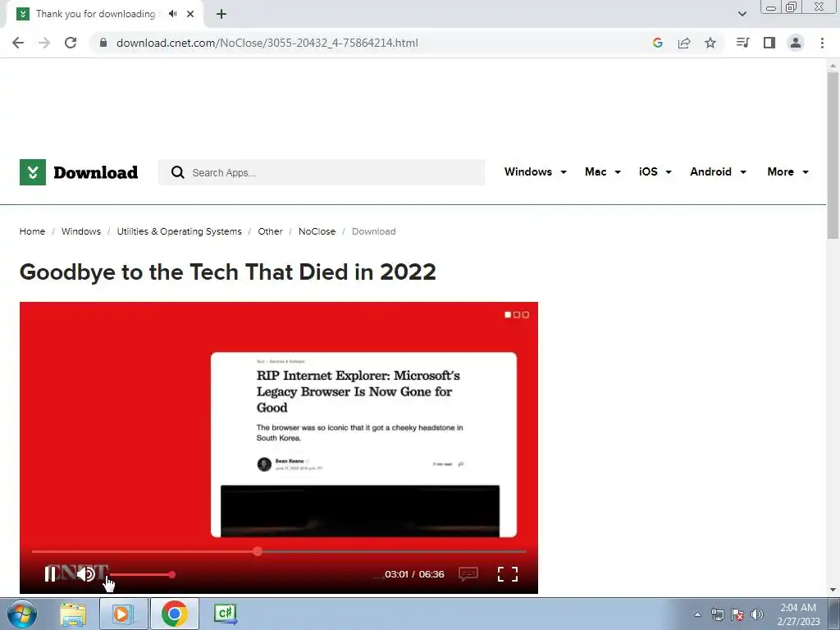Expand the Android navigation menu
Image resolution: width=840 pixels, height=630 pixels.
(x=718, y=172)
